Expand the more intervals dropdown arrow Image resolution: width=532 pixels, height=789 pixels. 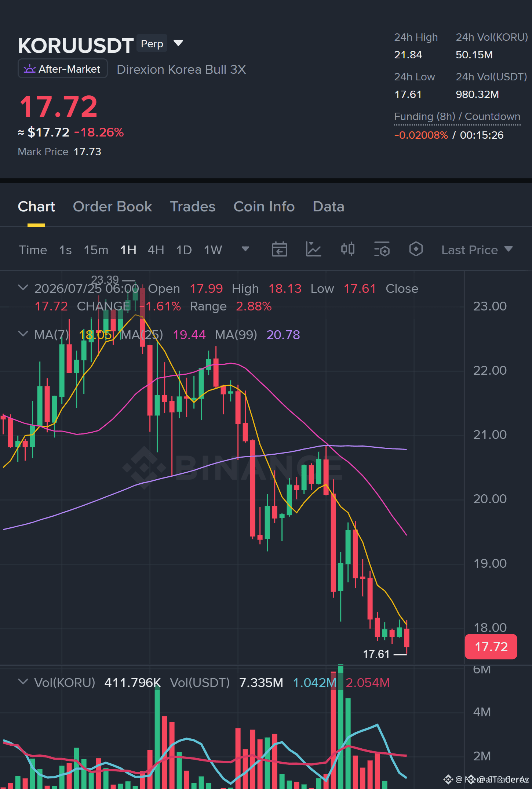tap(245, 249)
